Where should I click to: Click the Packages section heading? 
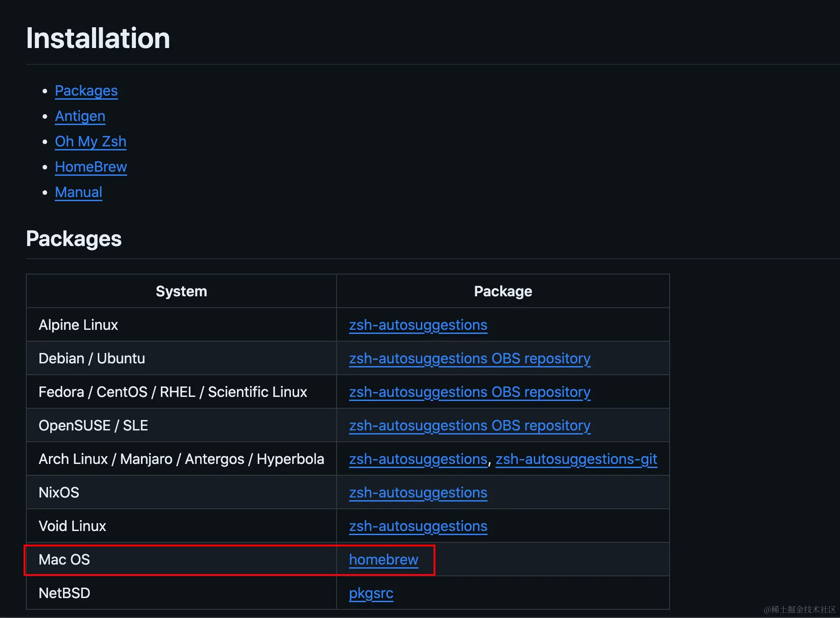(x=74, y=239)
